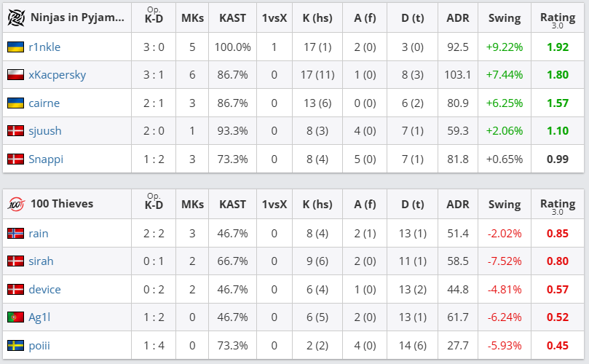Click the Ninjas in Pyjamas team name
This screenshot has width=589, height=364.
pyautogui.click(x=77, y=18)
